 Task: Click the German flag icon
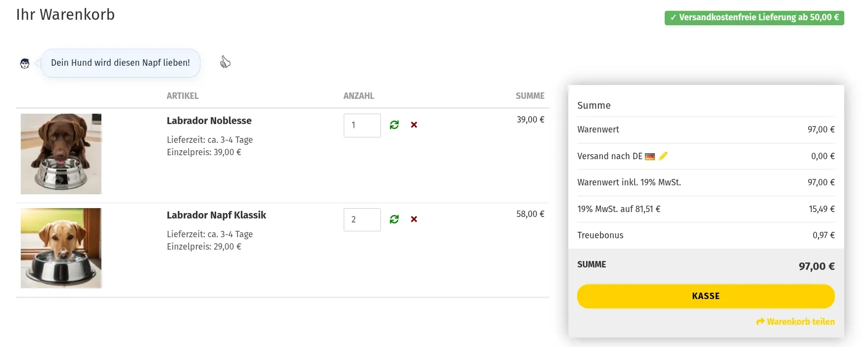650,157
